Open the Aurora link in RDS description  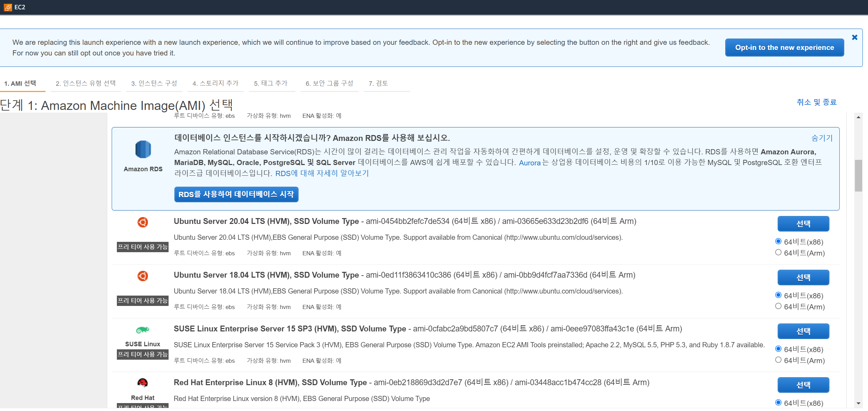[529, 163]
